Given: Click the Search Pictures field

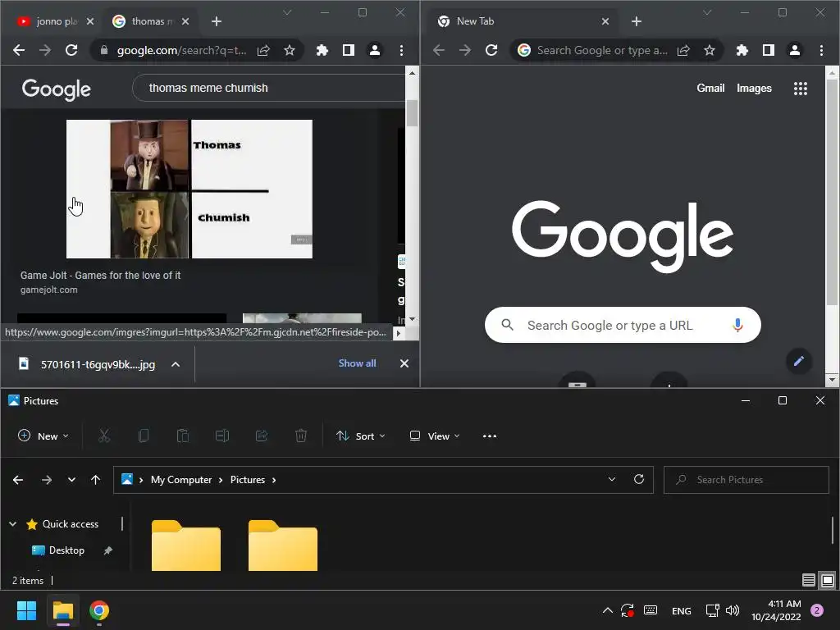Looking at the screenshot, I should tap(746, 479).
